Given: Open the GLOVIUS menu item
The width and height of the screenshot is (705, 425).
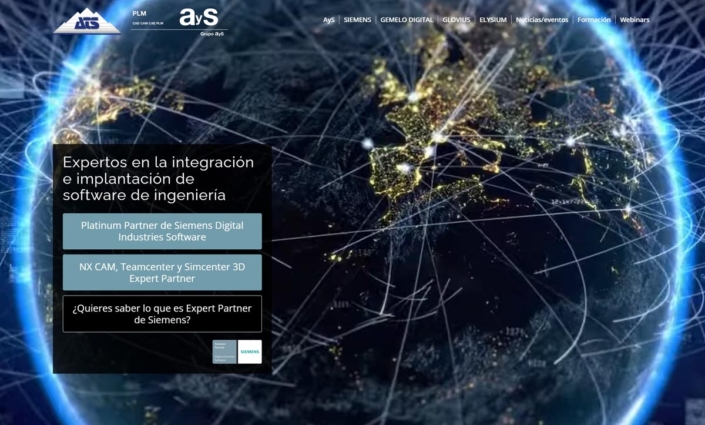Looking at the screenshot, I should (456, 20).
